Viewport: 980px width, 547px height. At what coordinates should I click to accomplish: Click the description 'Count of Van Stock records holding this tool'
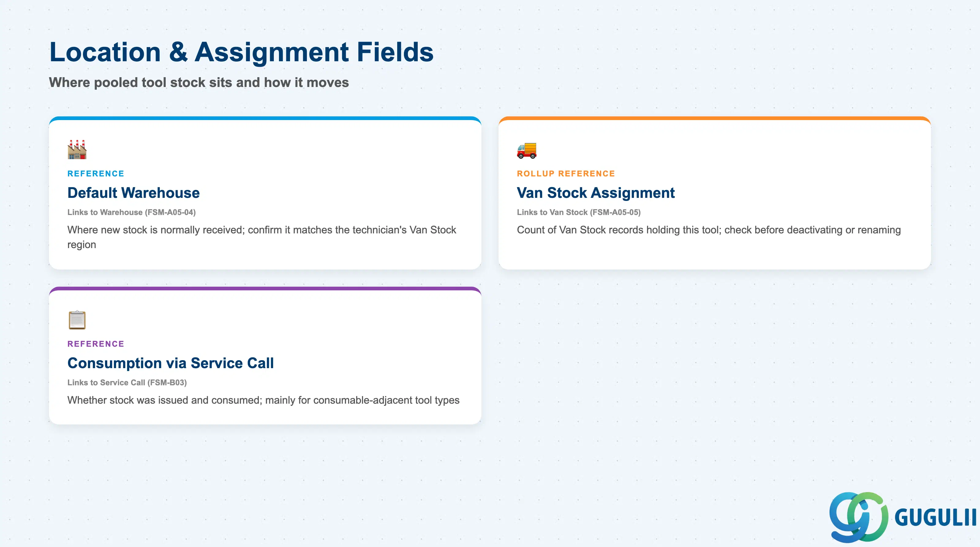[709, 230]
